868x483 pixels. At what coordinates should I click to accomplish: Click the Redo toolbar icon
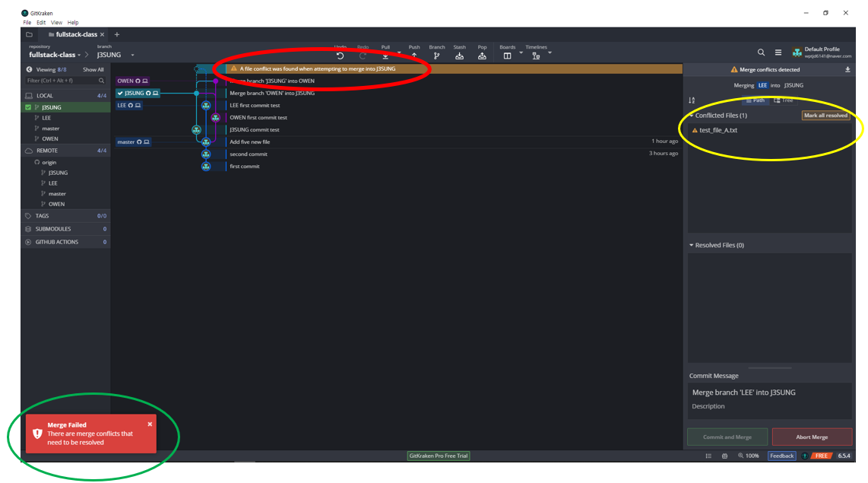point(363,56)
